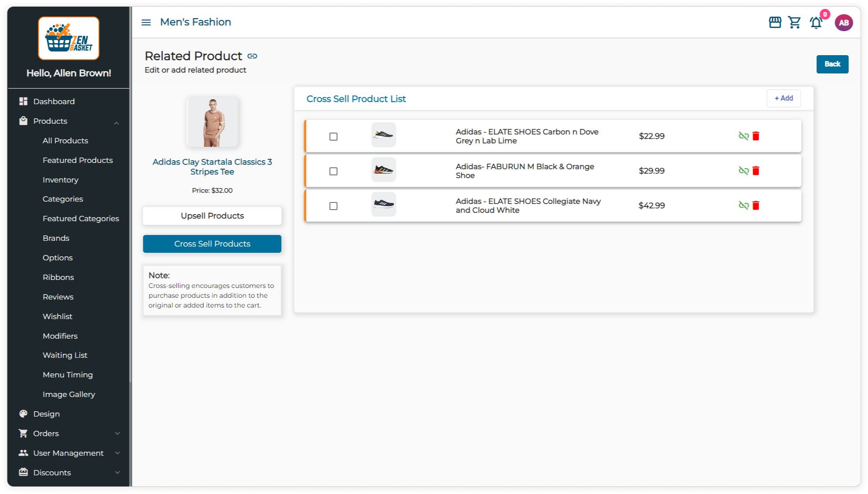Unlink the ELATE SHOES Carbon product
This screenshot has height=494, width=868.
[743, 136]
